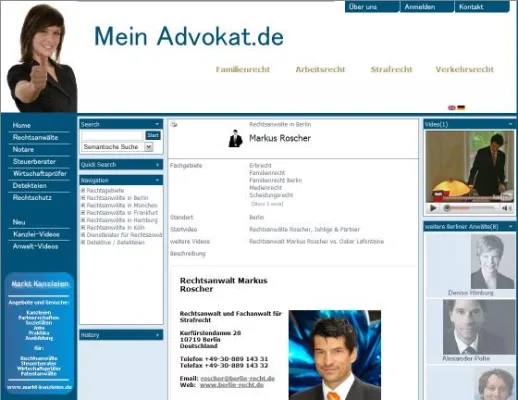Open the Anmelden tab

[427, 7]
